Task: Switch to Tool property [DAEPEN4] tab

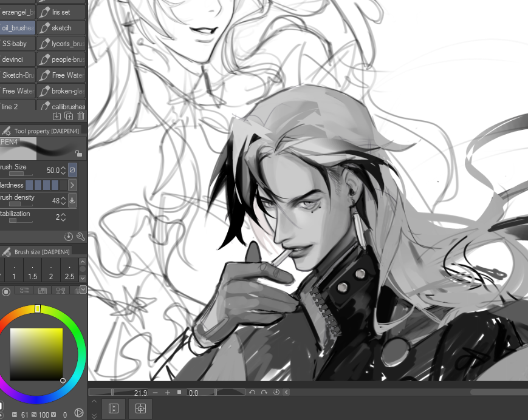Action: coord(41,131)
